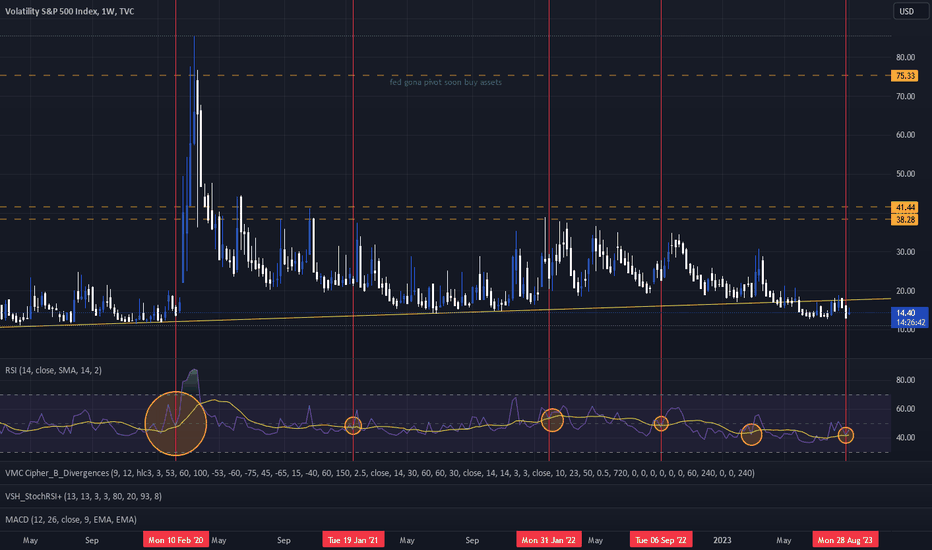
Task: Select the 'fed gona pivot soon buy assets' text note
Action: [x=446, y=83]
